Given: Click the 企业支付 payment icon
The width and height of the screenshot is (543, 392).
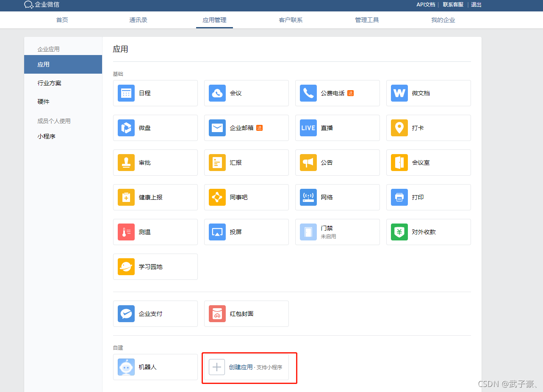Looking at the screenshot, I should pyautogui.click(x=126, y=314).
